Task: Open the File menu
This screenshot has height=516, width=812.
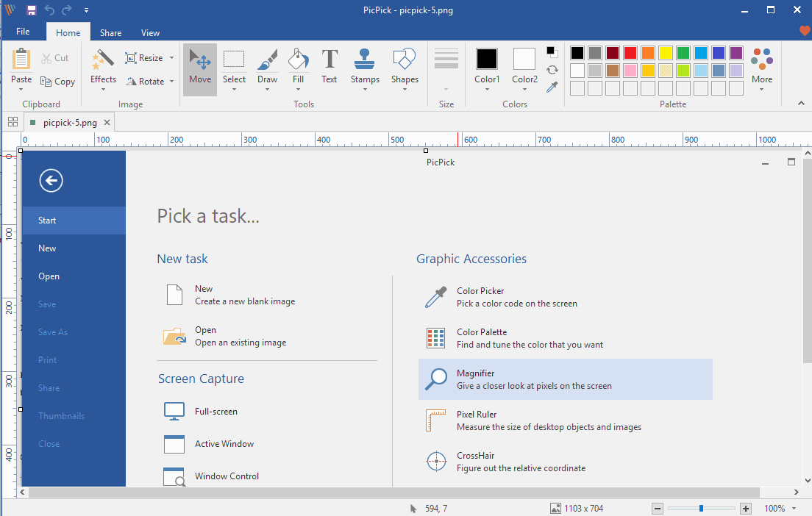Action: pos(23,32)
